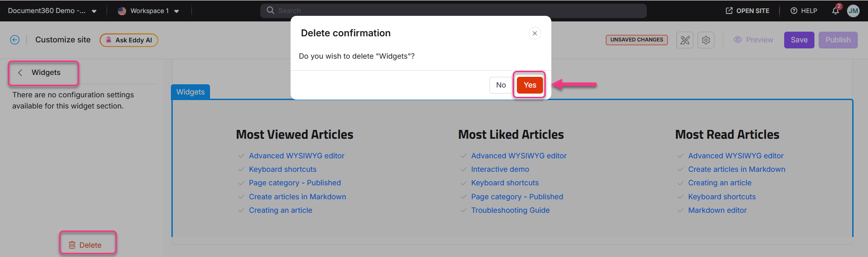
Task: Click the Most Viewed Articles heading
Action: point(294,135)
